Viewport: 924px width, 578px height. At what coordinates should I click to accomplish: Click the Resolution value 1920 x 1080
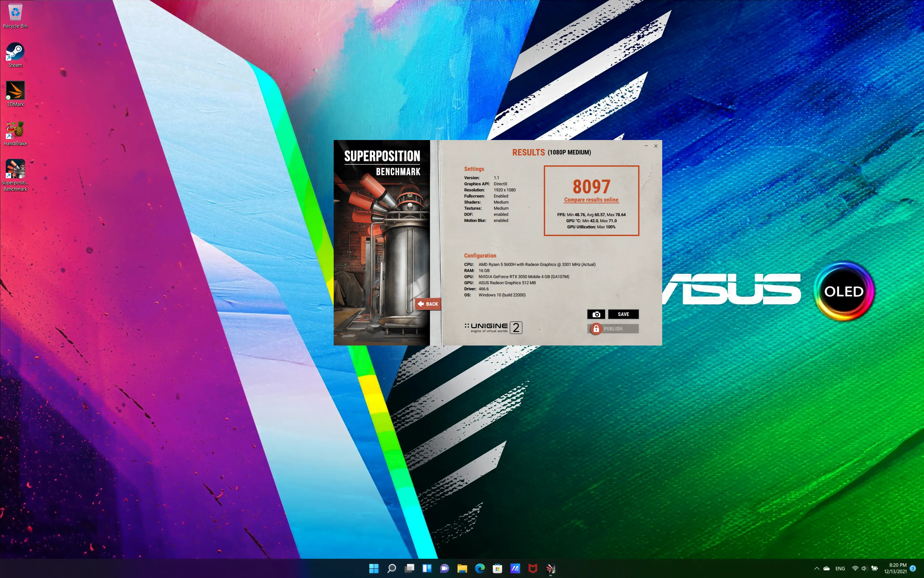coord(504,190)
